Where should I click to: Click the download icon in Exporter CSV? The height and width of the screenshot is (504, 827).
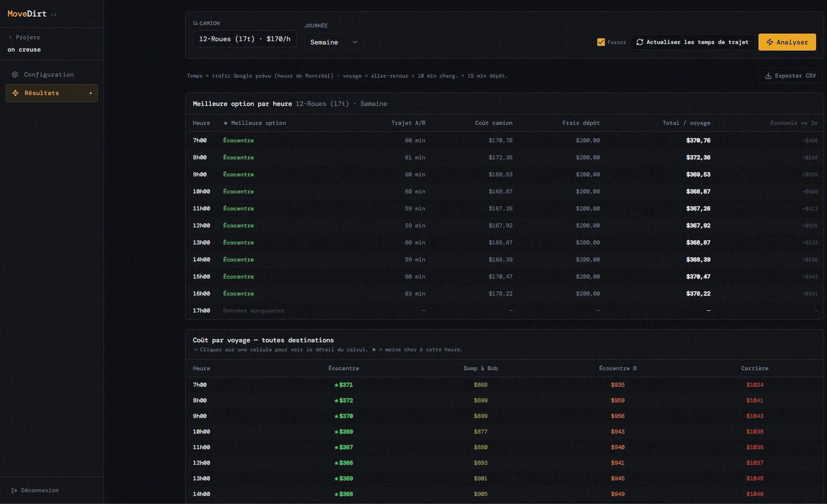[x=769, y=75]
